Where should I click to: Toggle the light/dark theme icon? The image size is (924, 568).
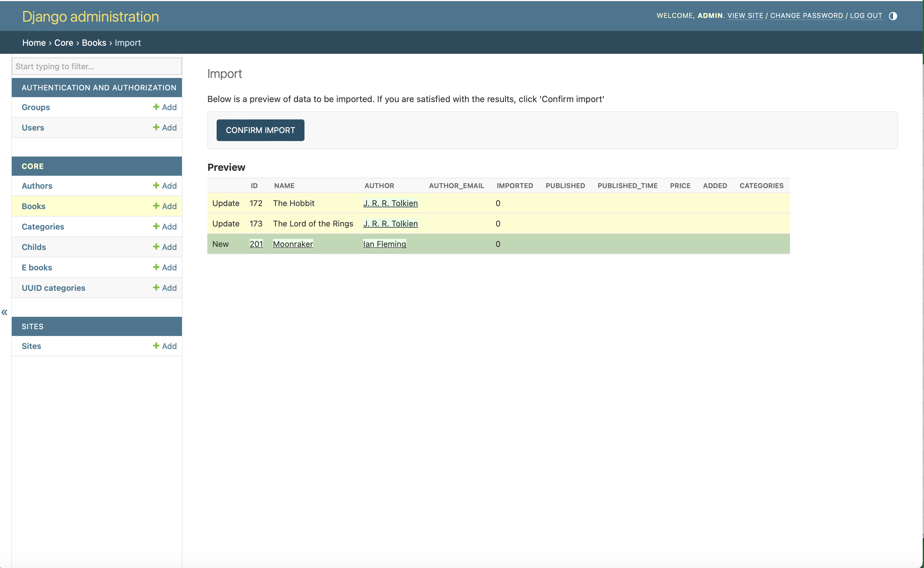pyautogui.click(x=893, y=16)
